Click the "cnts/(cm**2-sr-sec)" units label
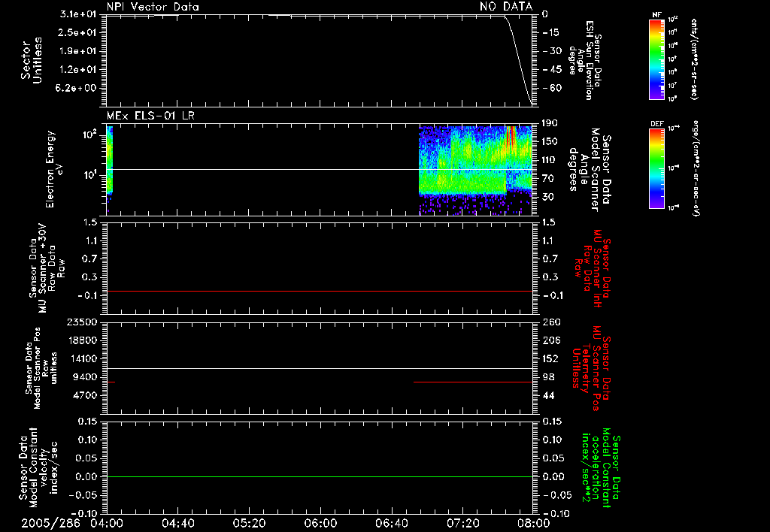 coord(694,59)
